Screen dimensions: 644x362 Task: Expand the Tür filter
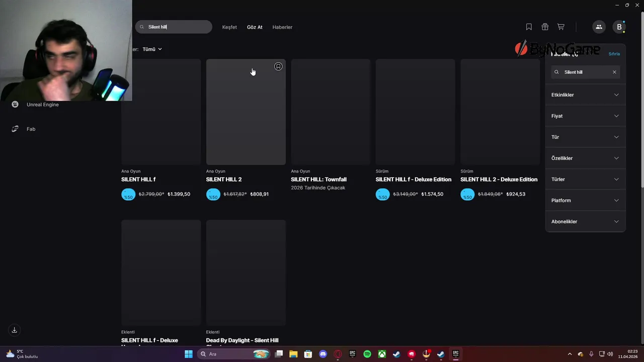click(586, 137)
